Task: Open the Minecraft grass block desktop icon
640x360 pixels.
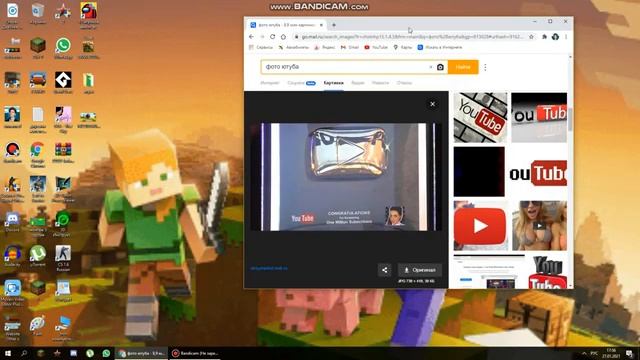Action: click(x=38, y=45)
